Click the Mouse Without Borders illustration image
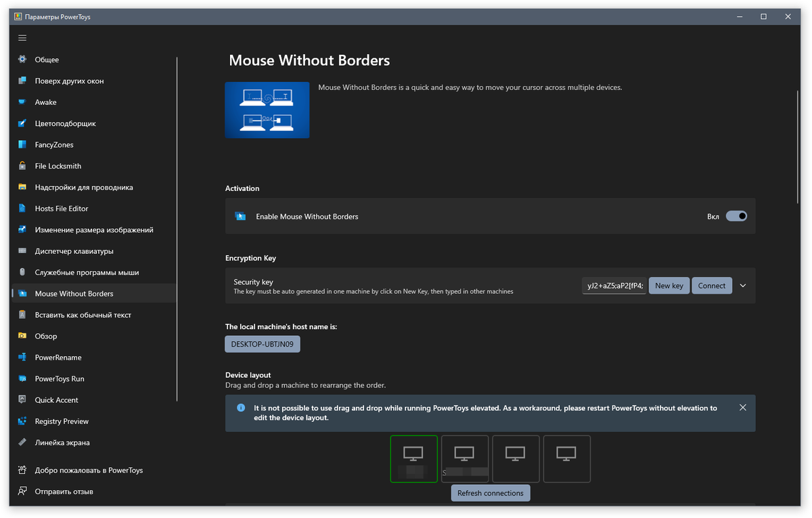 coord(267,110)
